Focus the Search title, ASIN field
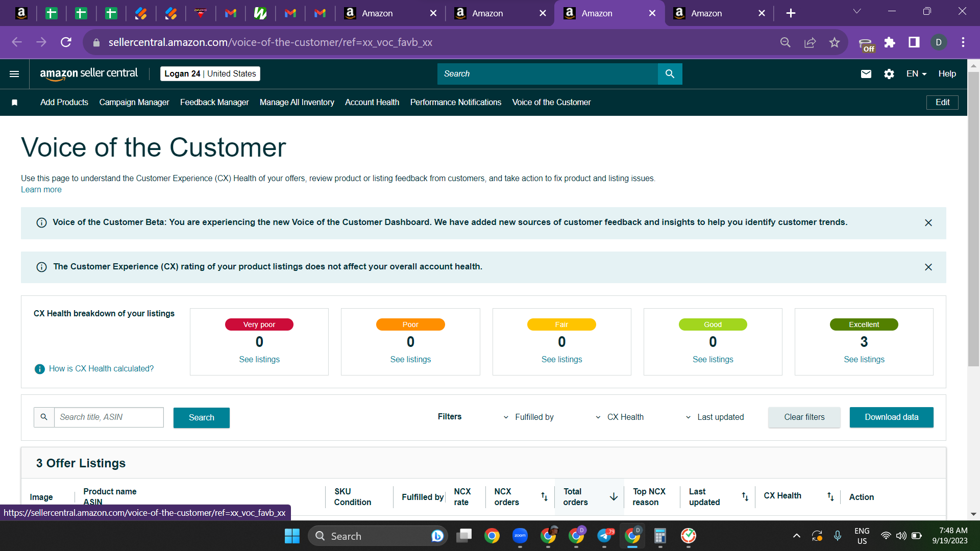This screenshot has width=980, height=551. 109,417
